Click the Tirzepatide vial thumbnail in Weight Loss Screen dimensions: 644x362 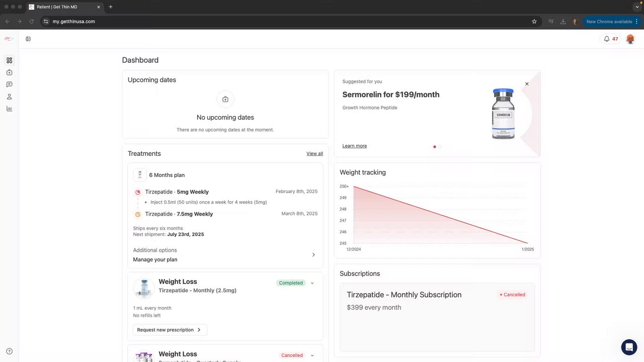click(144, 288)
